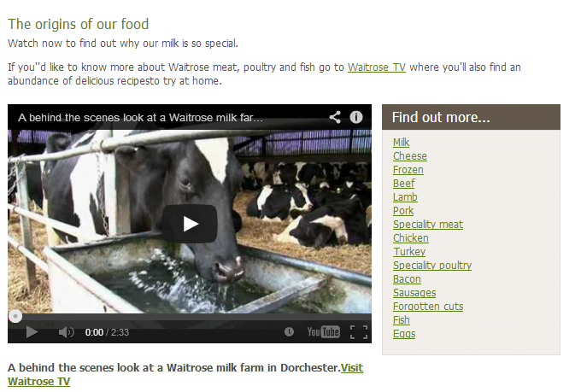Image resolution: width=581 pixels, height=392 pixels.
Task: Open the Forgotten cuts link
Action: (428, 307)
